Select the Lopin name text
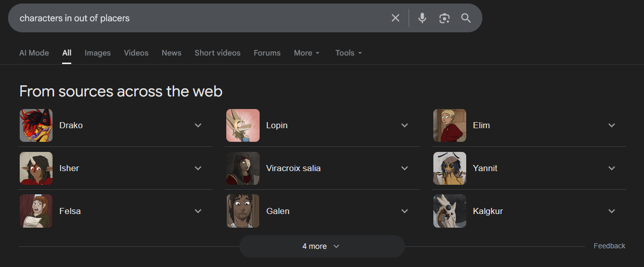The image size is (644, 267). 277,125
